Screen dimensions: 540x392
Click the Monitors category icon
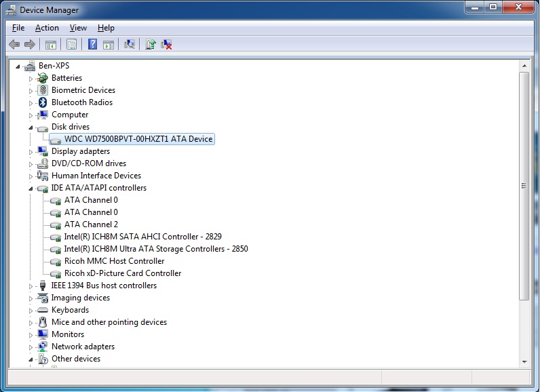point(43,334)
